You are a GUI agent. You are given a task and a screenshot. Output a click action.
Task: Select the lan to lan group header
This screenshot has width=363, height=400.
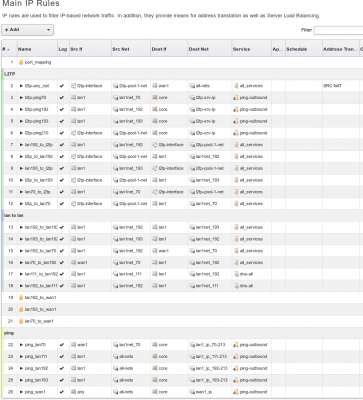tap(182, 216)
